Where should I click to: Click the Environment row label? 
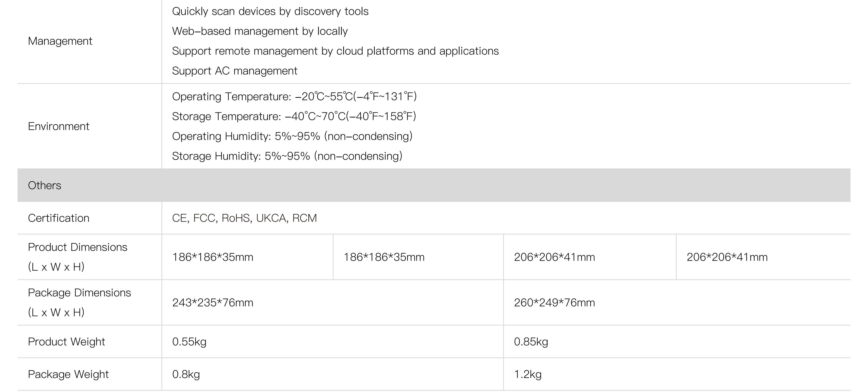58,127
